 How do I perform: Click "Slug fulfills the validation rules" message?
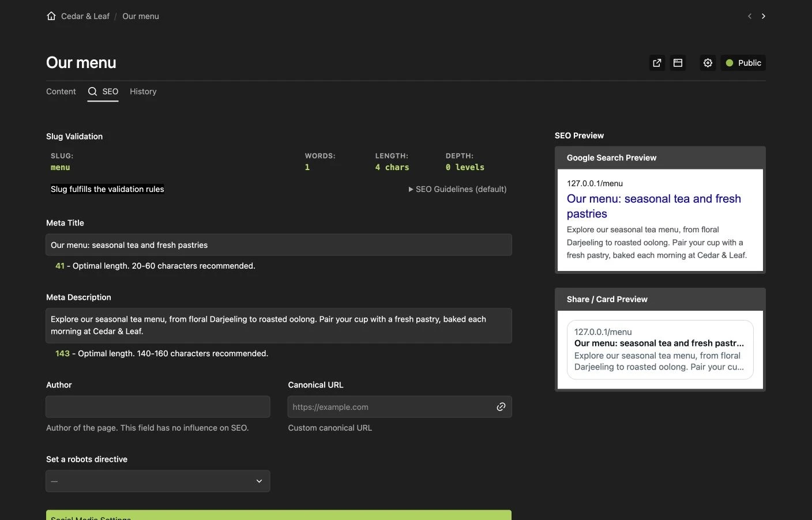pos(107,189)
